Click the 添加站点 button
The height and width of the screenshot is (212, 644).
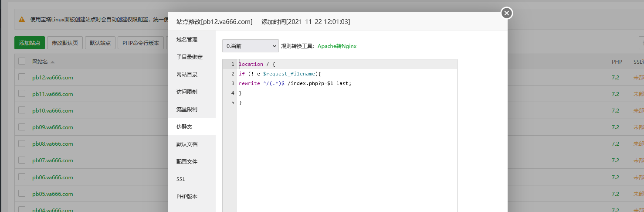click(30, 43)
